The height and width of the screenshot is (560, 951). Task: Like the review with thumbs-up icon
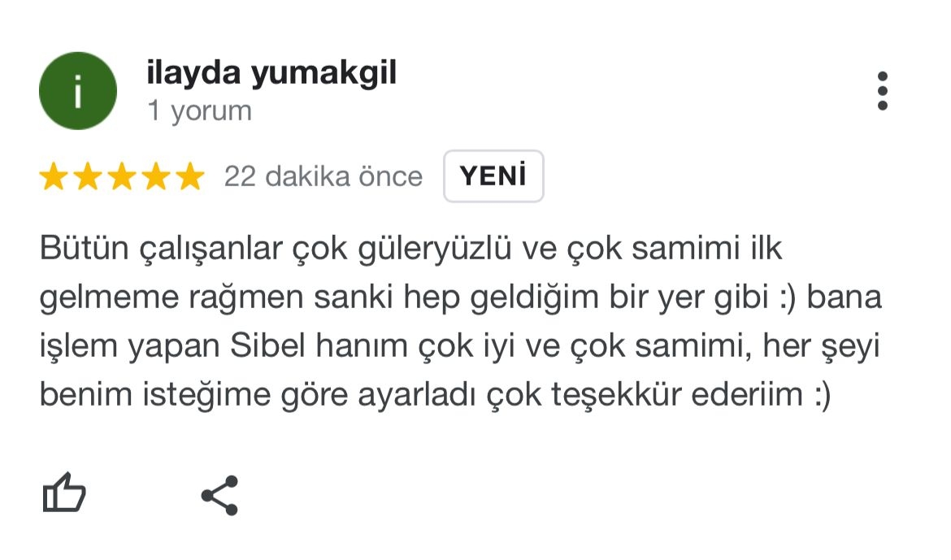click(x=63, y=494)
